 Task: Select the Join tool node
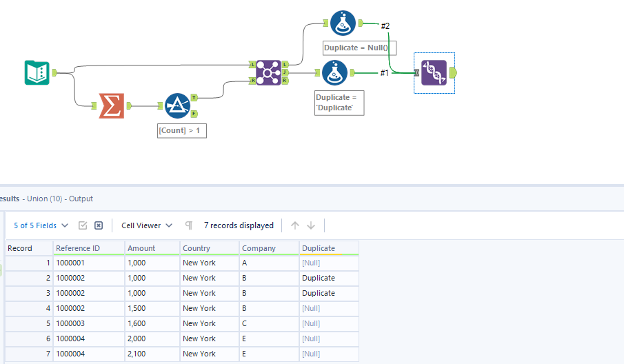pyautogui.click(x=268, y=72)
